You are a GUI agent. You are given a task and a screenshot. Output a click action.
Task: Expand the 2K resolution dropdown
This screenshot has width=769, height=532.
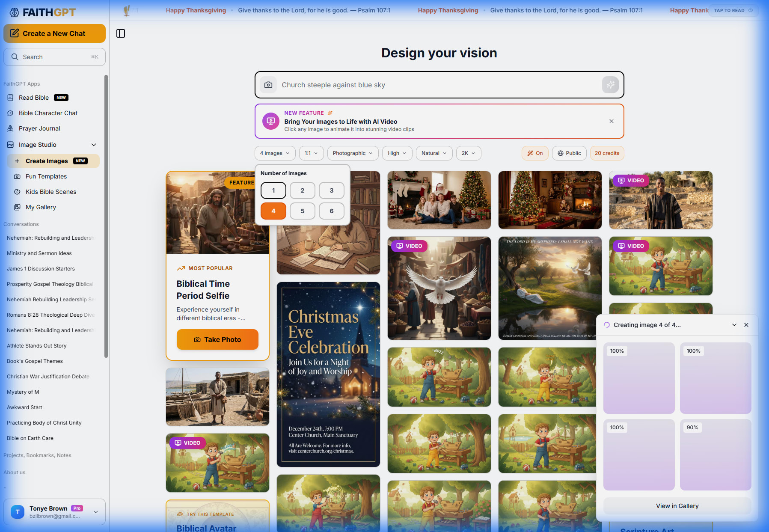468,153
